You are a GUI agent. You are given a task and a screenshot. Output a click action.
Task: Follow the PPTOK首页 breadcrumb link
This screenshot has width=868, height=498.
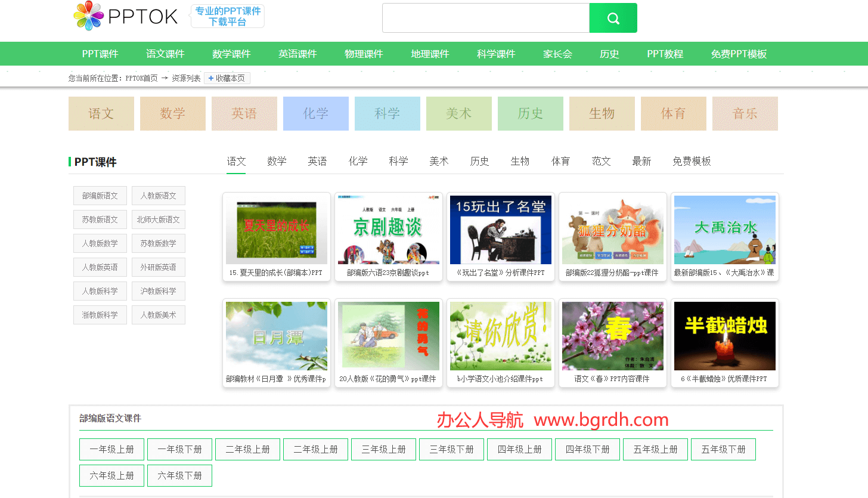141,78
